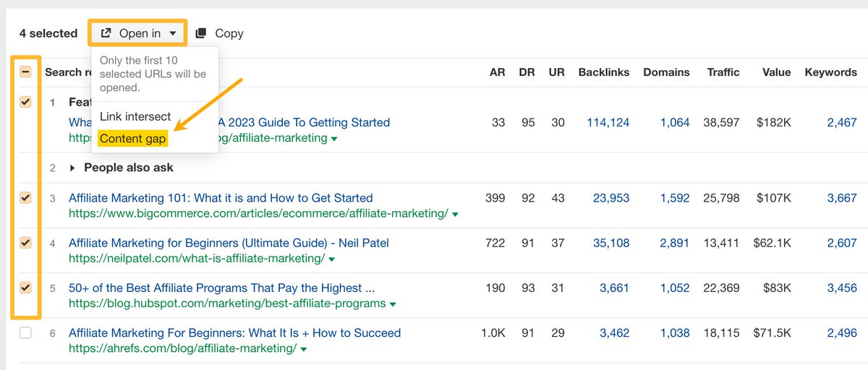Click the Traffic column header
The width and height of the screenshot is (868, 370).
pos(723,72)
